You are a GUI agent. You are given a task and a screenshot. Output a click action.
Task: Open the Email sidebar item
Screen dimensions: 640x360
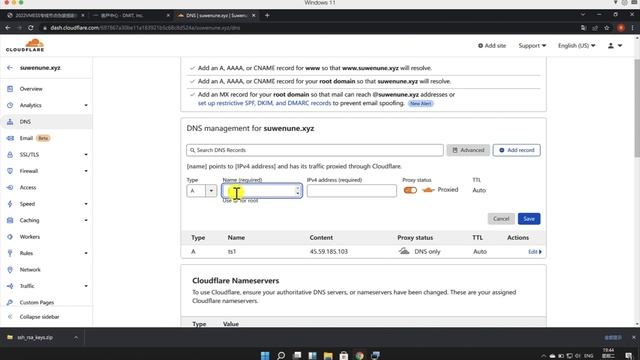[26, 138]
